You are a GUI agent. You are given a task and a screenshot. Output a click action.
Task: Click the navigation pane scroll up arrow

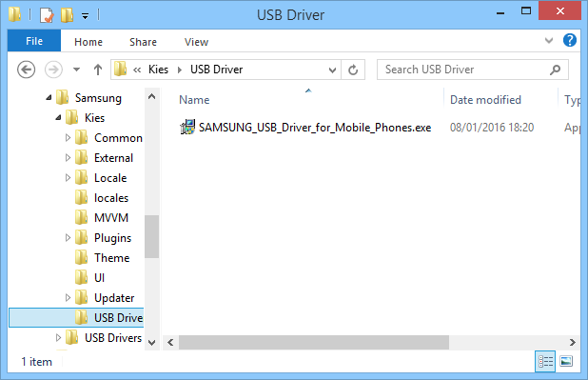click(x=152, y=96)
